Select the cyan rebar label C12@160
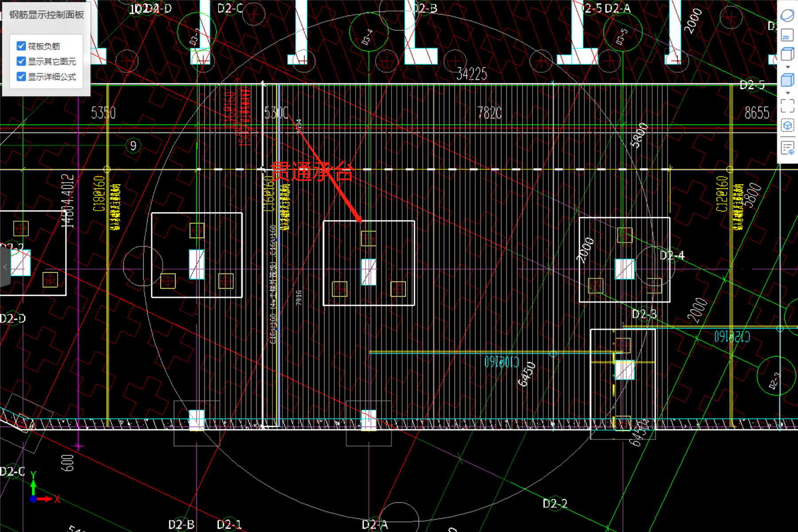798x532 pixels. click(x=732, y=337)
